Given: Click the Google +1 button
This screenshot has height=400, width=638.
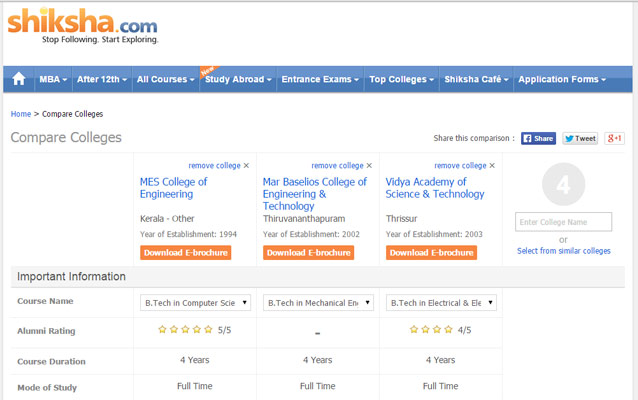Looking at the screenshot, I should 615,139.
